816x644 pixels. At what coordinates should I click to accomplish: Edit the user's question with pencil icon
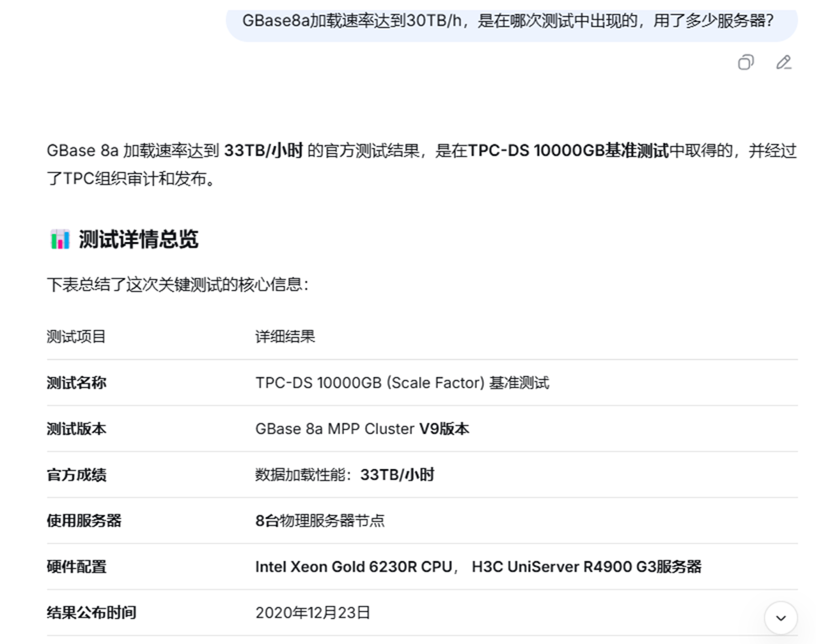point(784,62)
